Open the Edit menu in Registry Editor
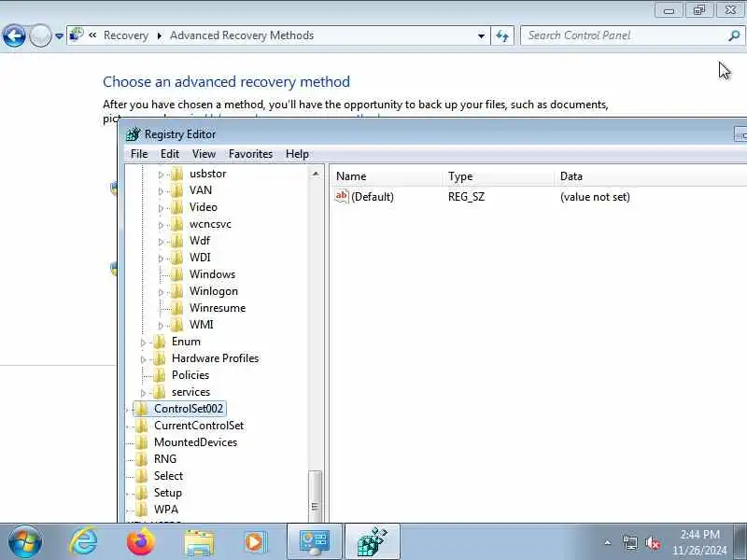Viewport: 747px width, 560px height. 170,154
